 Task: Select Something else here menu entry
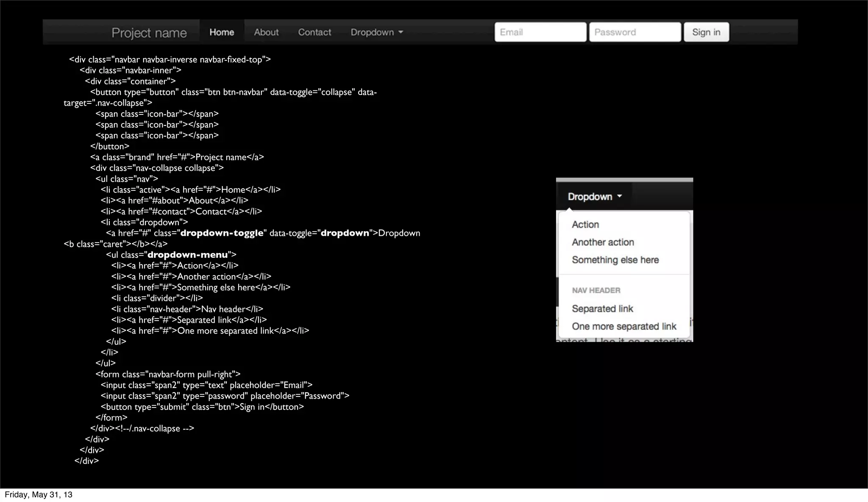615,260
